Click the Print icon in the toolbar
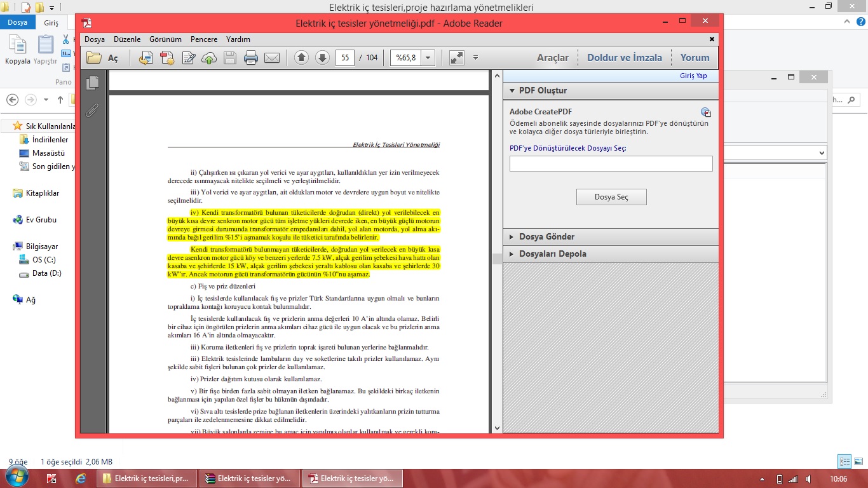 pyautogui.click(x=251, y=58)
